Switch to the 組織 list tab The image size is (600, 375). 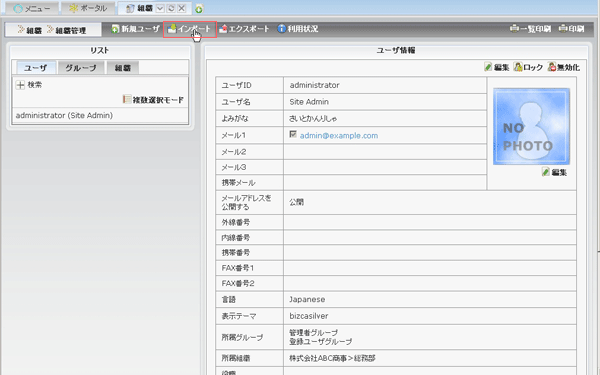[123, 68]
